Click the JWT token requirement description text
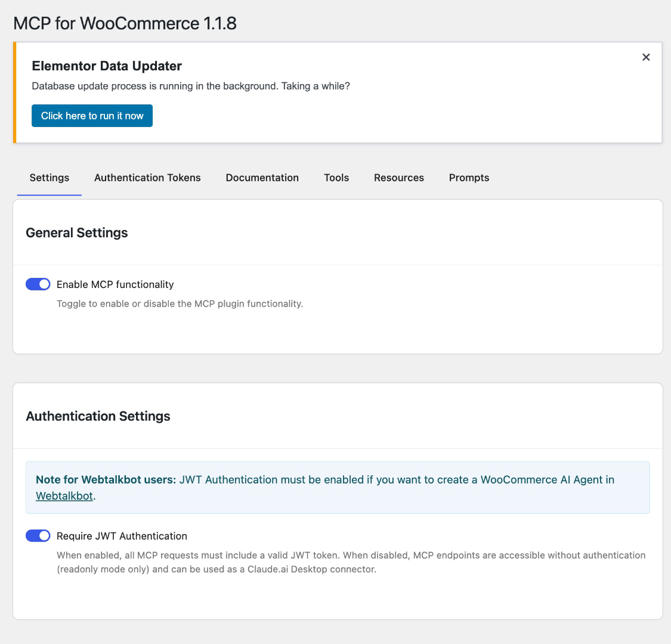The image size is (671, 644). pyautogui.click(x=351, y=562)
